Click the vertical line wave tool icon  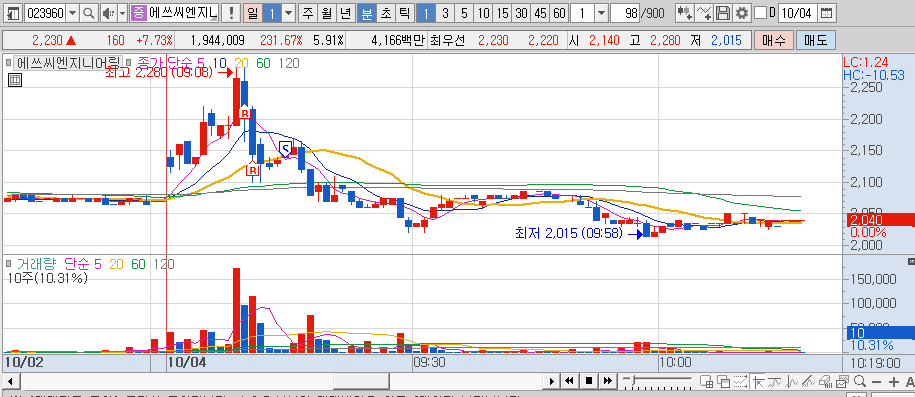click(792, 382)
